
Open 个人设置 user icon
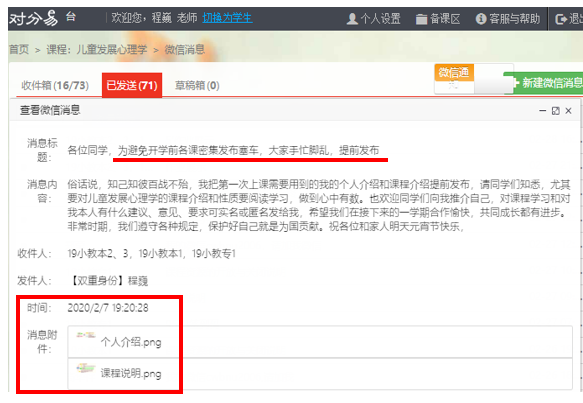[x=352, y=19]
